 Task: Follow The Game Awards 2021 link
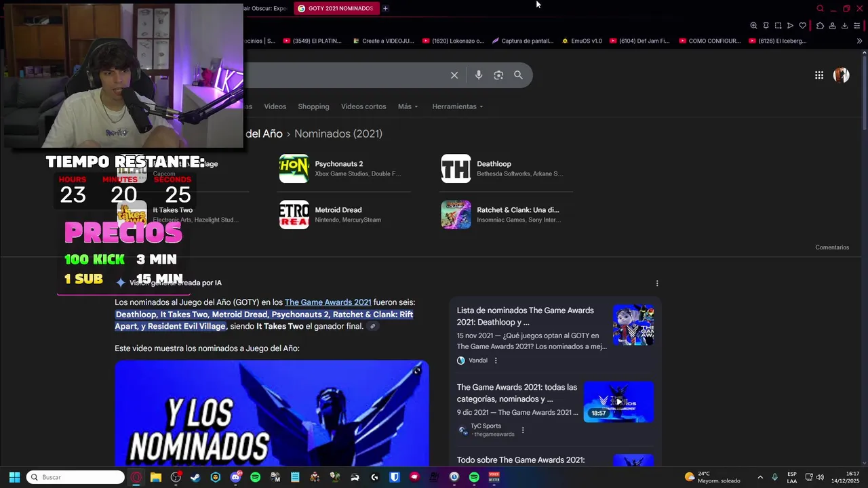tap(328, 302)
